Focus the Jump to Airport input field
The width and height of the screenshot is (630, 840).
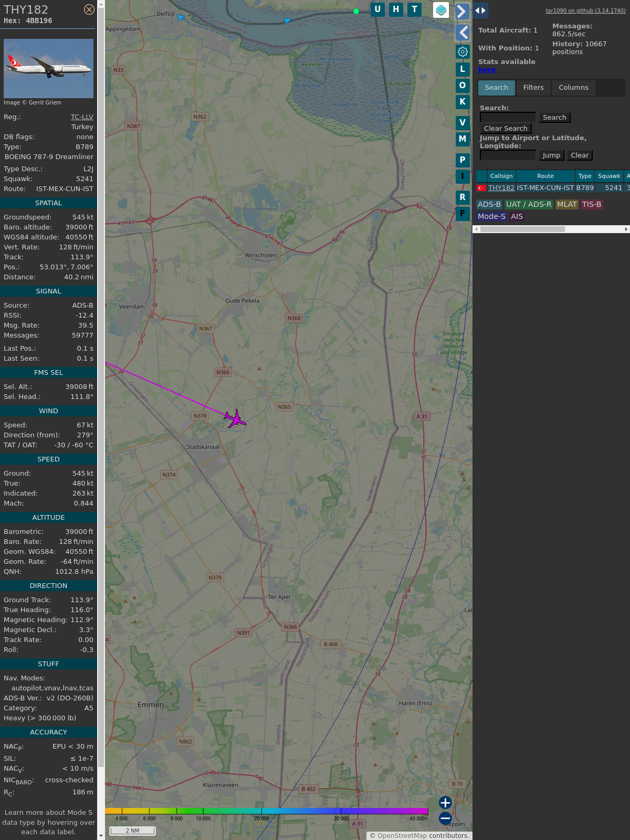508,155
